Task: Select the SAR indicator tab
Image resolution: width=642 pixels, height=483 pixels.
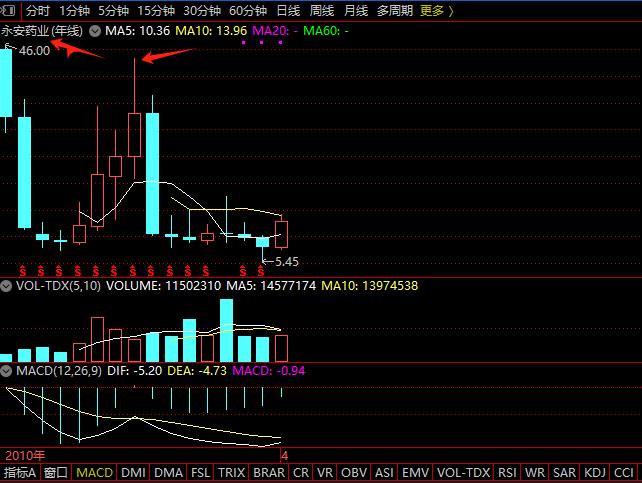Action: (565, 473)
